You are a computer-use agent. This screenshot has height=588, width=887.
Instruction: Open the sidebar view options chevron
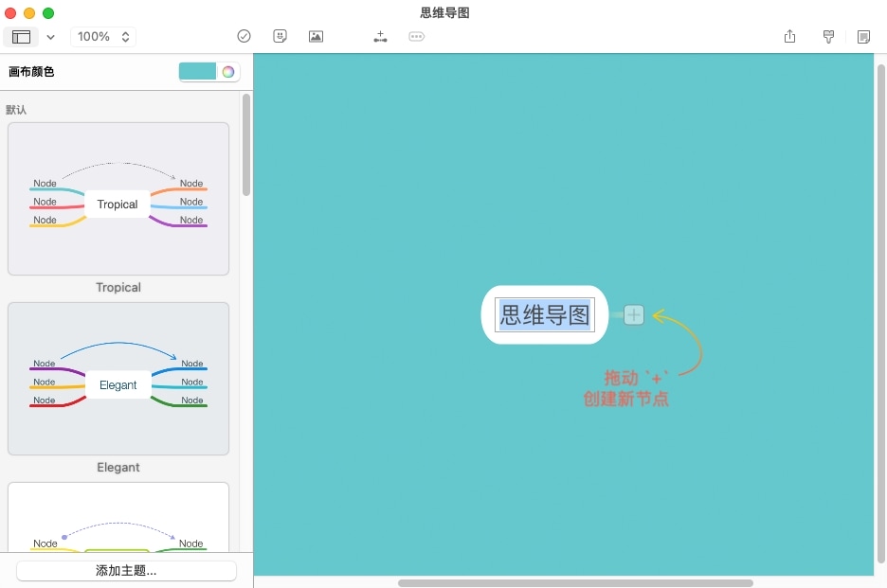coord(51,37)
